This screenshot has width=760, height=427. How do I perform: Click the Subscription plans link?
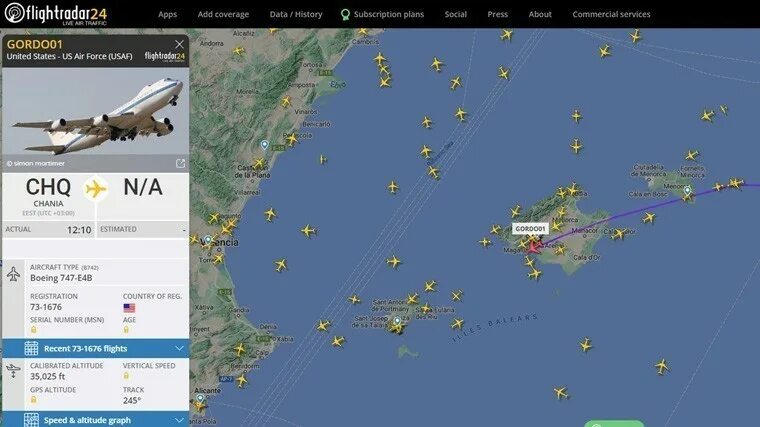coord(389,15)
